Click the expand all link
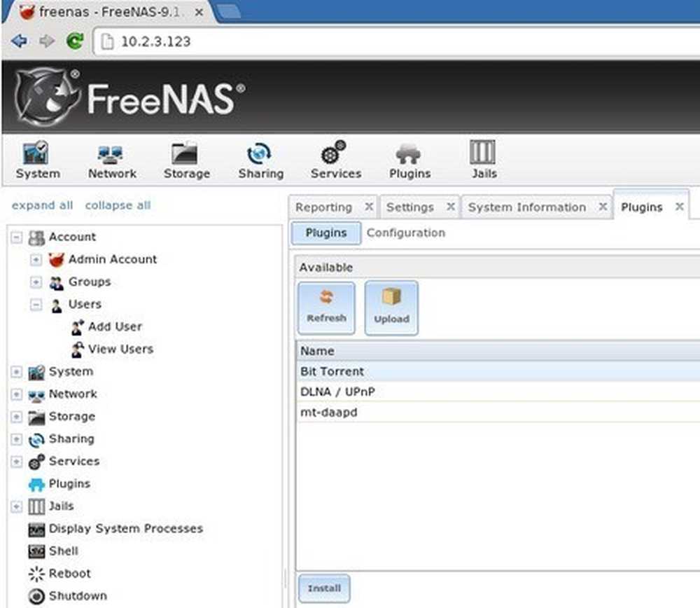 pos(42,205)
